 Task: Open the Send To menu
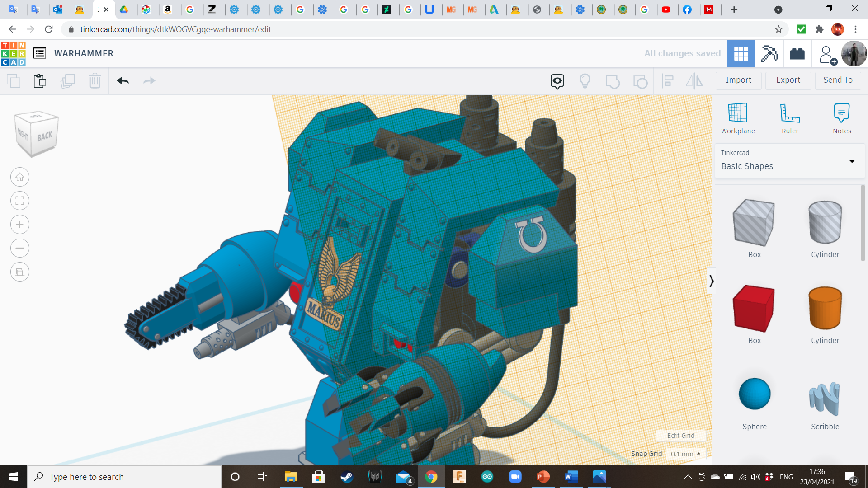point(838,80)
